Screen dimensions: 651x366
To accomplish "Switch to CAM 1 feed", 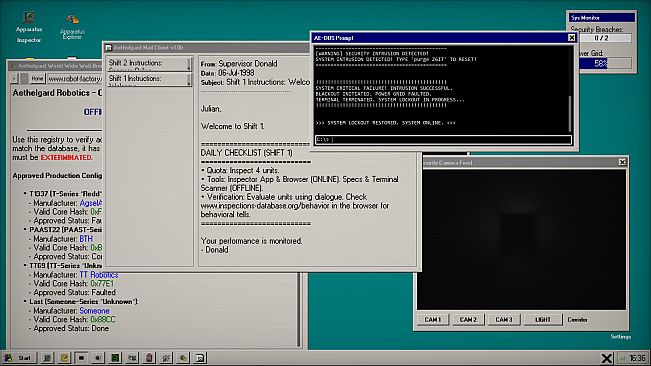I will point(433,320).
